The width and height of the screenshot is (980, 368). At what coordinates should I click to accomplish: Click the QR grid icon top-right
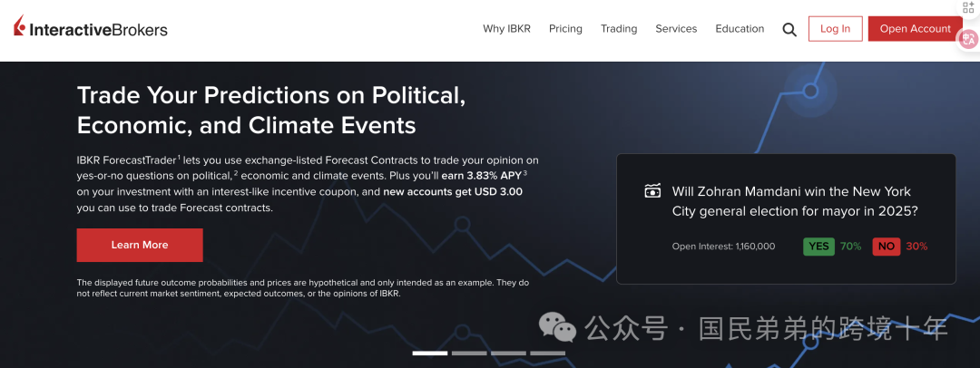[968, 7]
